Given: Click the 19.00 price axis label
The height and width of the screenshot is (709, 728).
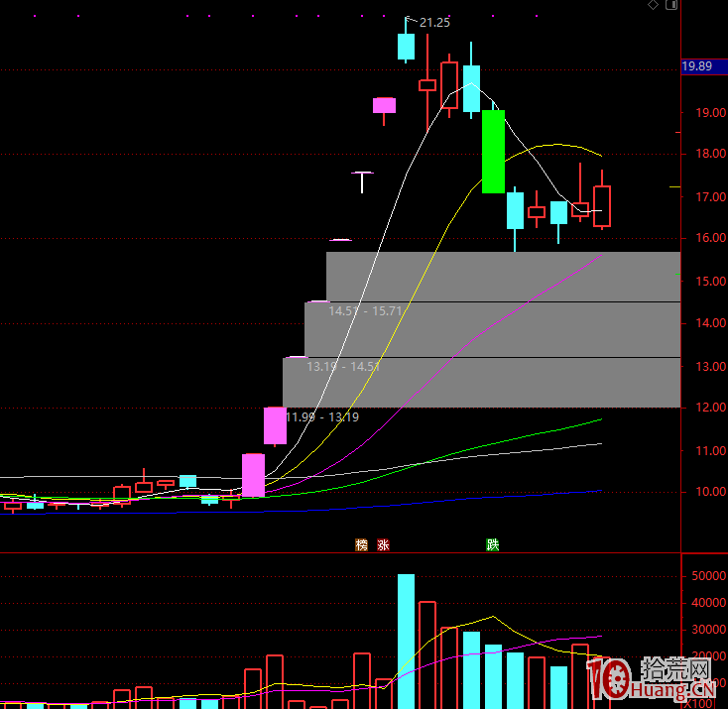Looking at the screenshot, I should [x=710, y=113].
